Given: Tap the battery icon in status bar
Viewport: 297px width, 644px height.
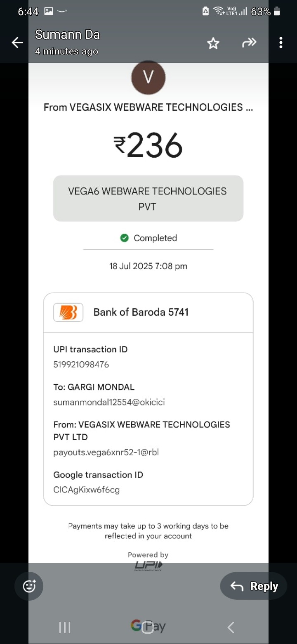Looking at the screenshot, I should point(277,12).
